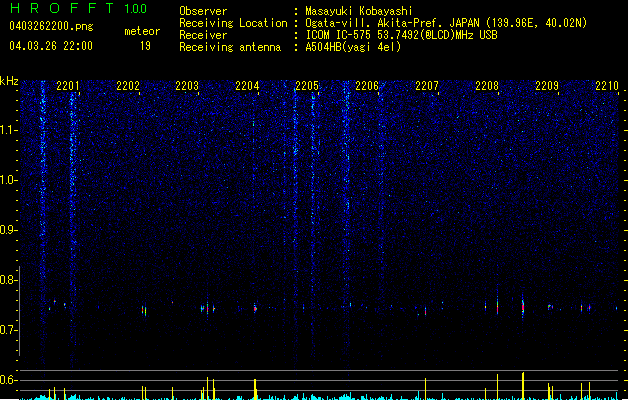The width and height of the screenshot is (629, 400).
Task: Click the A504HB(yagi 4el) antenna text
Action: tap(353, 47)
